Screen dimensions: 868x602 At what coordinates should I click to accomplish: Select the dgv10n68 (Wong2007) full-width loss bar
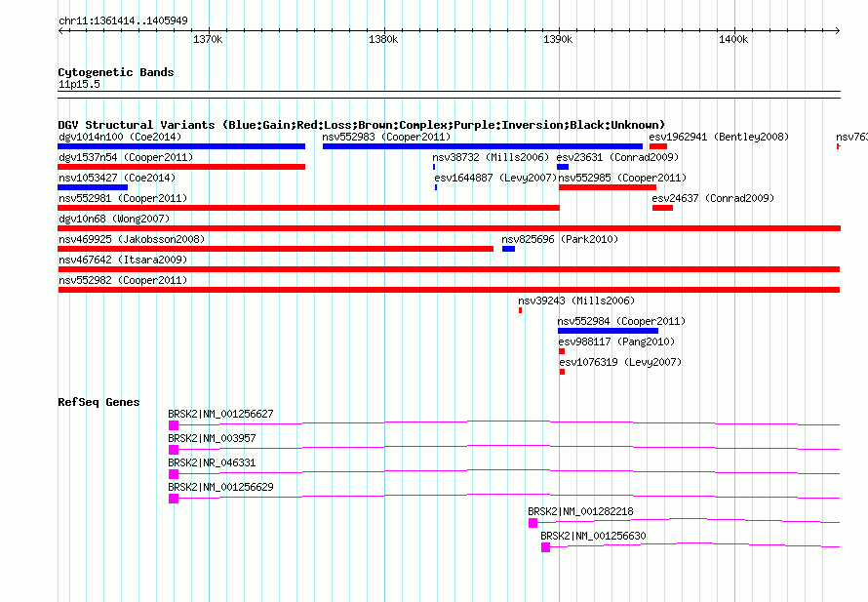pyautogui.click(x=449, y=228)
